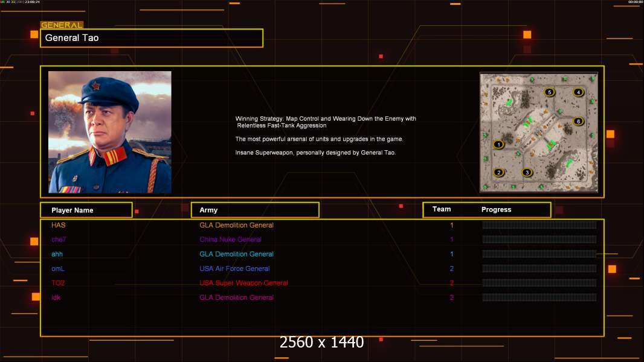Click the Winning Strategy description line

[x=326, y=122]
